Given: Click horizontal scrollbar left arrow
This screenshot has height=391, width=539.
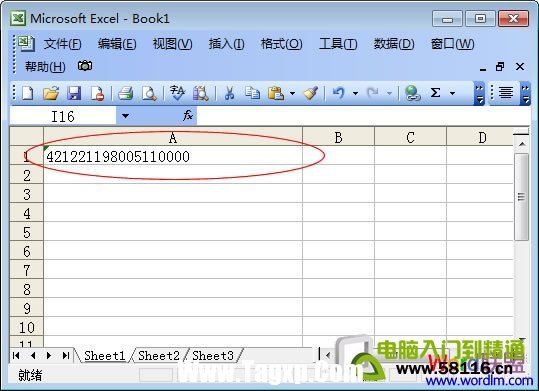Looking at the screenshot, I should tap(327, 355).
